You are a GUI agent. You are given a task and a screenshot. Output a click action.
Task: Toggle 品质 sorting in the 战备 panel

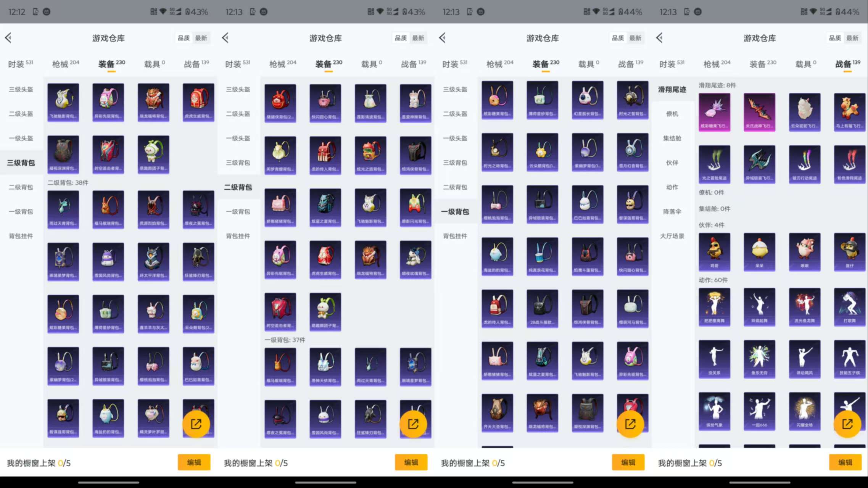tap(834, 38)
